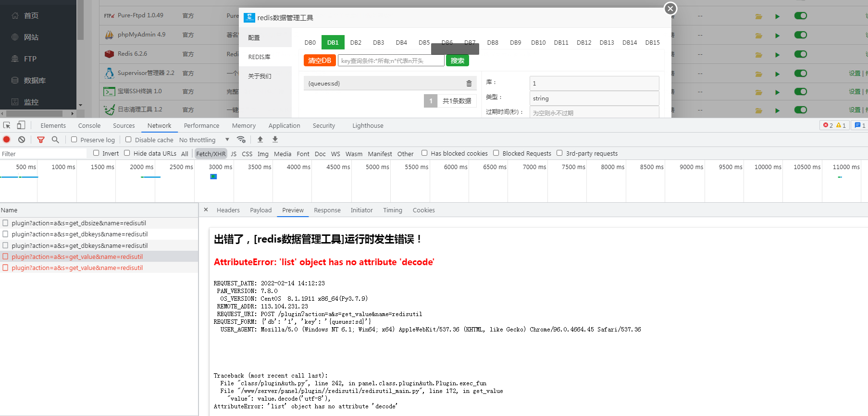
Task: Select DB15 in the redis tool
Action: click(x=652, y=43)
